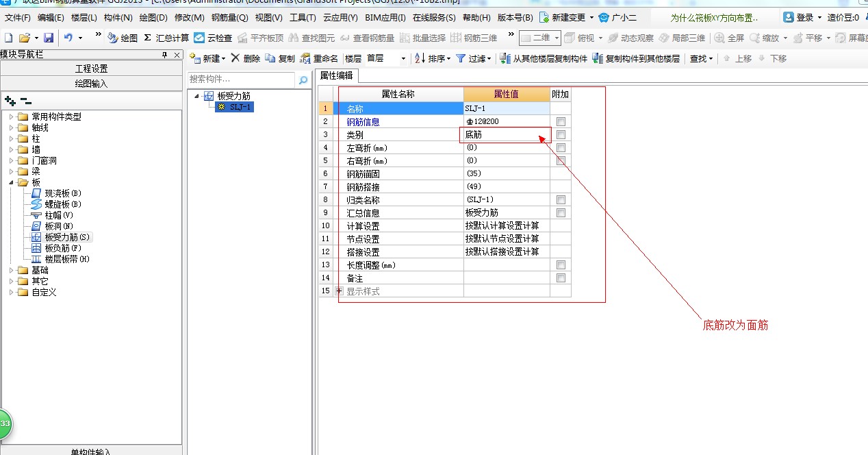The width and height of the screenshot is (868, 455).
Task: Click the open folder icon
Action: tap(24, 38)
